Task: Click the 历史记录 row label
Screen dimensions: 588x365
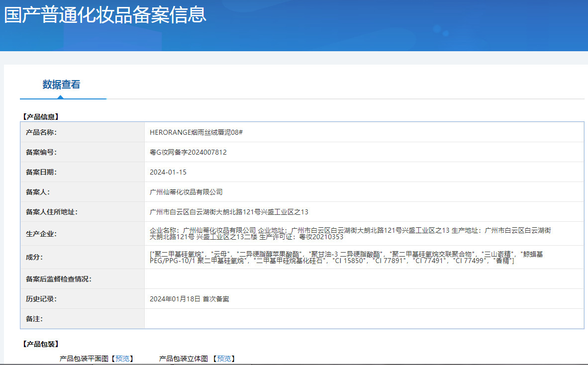Action: coord(41,299)
